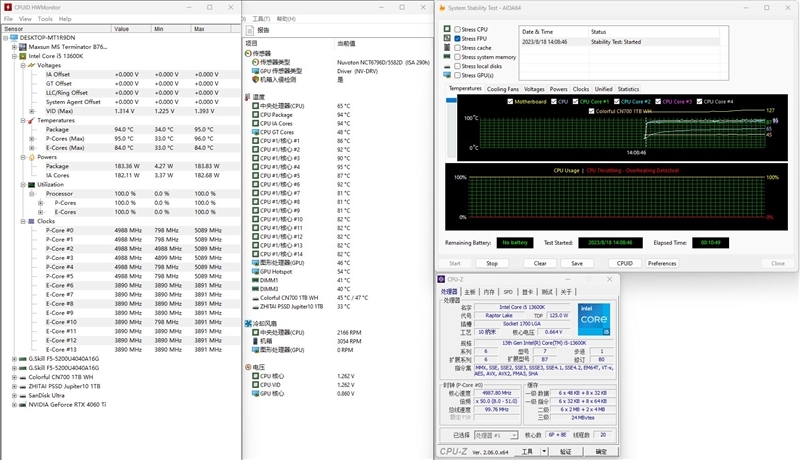Viewport: 800px width, 460px height.
Task: Open the File menu in HWMonitor
Action: pyautogui.click(x=8, y=19)
